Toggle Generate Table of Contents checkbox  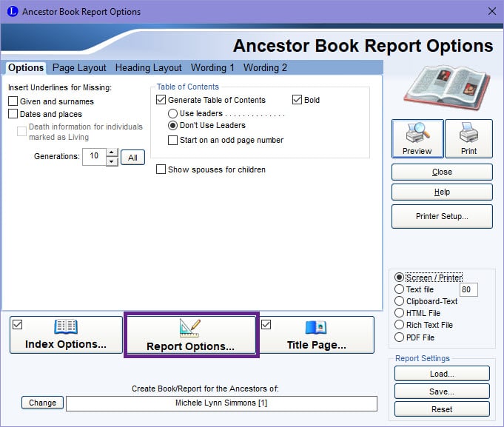pos(161,100)
